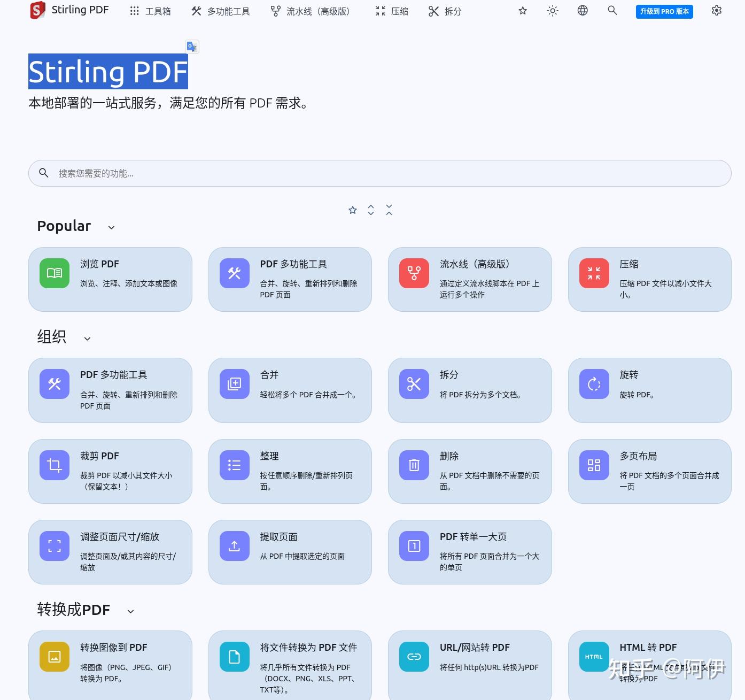745x700 pixels.
Task: Click text 将任何 http(s)URL 转换为PDF
Action: pyautogui.click(x=489, y=667)
